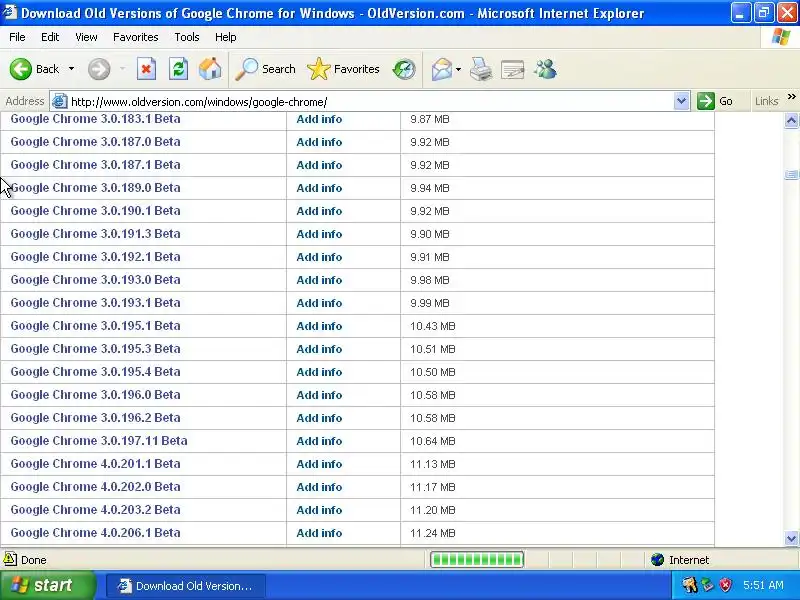Open the Favorites menu
Viewport: 800px width, 600px height.
point(136,37)
